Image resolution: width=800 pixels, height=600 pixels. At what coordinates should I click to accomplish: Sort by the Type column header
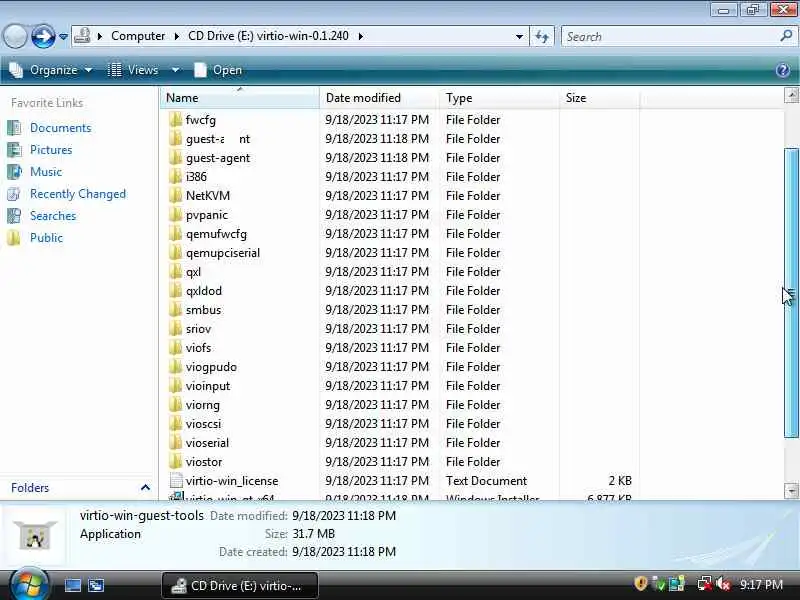tap(499, 97)
